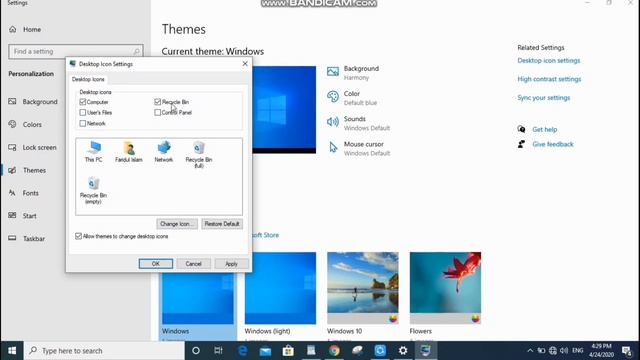Image resolution: width=640 pixels, height=360 pixels.
Task: Launch Google Chrome from taskbar
Action: tap(334, 351)
